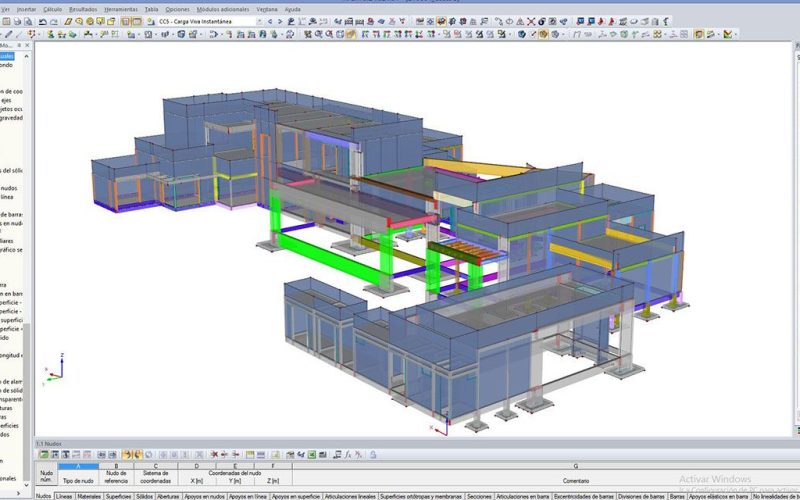Viewport: 800px width, 500px height.
Task: Click the Z [m] column header
Action: (x=273, y=481)
